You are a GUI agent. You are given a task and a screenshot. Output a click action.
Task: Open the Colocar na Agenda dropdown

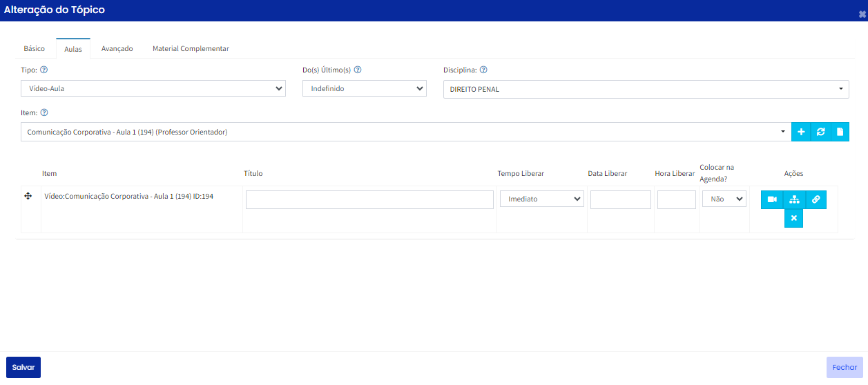[724, 199]
